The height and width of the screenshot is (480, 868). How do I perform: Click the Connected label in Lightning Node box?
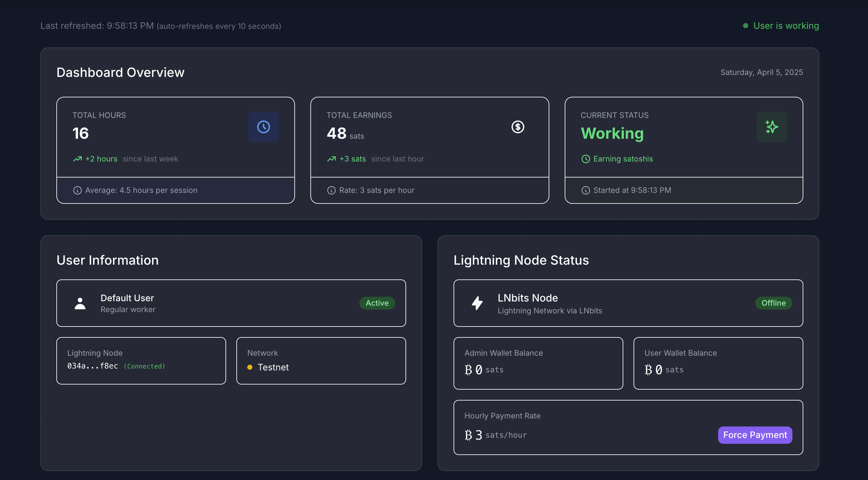[x=144, y=366]
